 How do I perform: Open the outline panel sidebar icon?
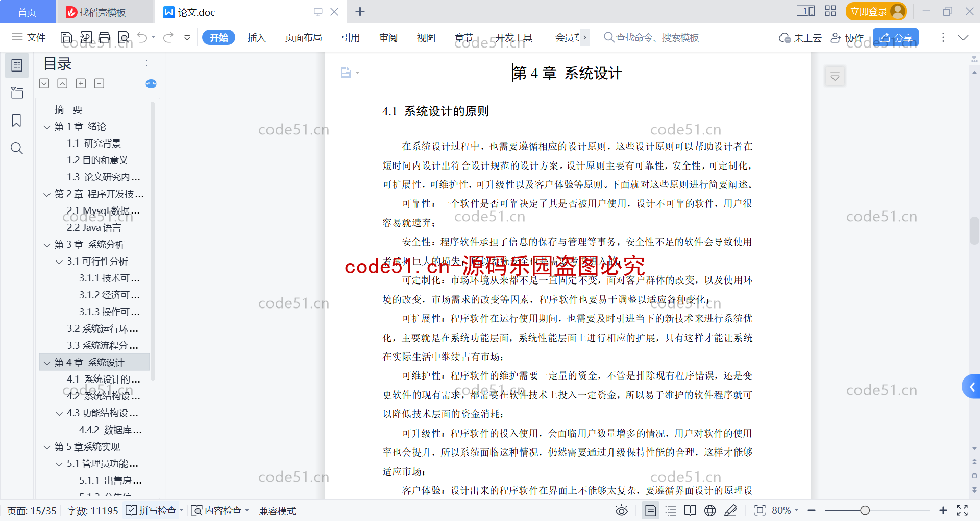pos(17,65)
